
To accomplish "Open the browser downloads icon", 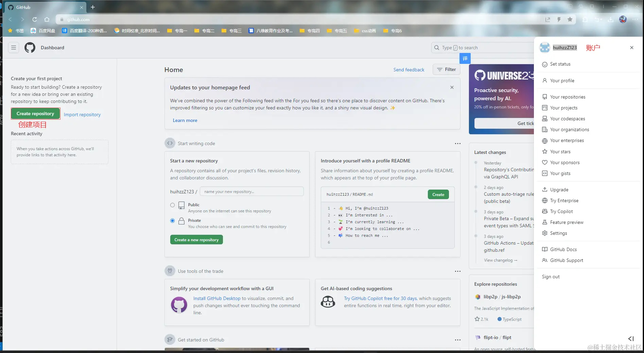I will coord(611,19).
